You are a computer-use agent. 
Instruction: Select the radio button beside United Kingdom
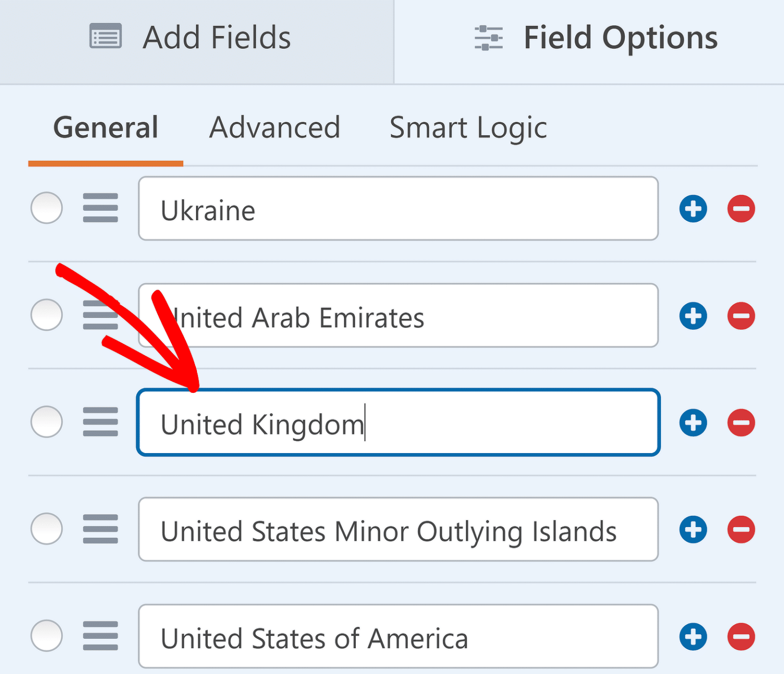point(46,422)
